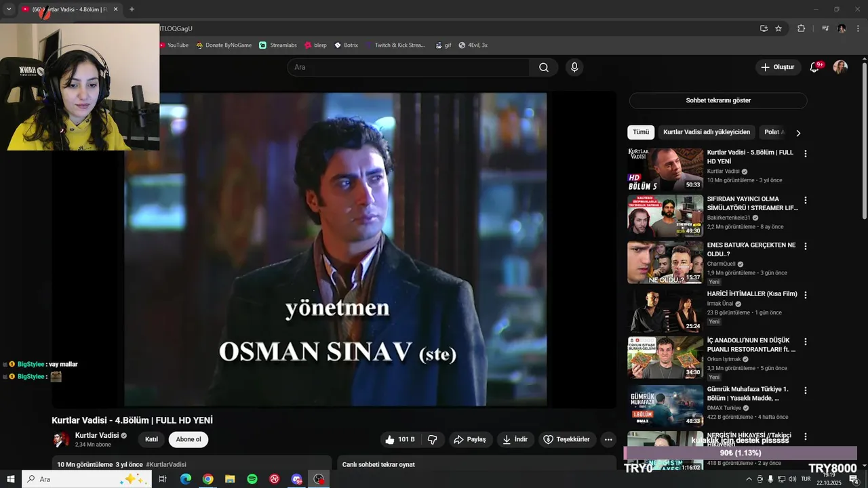Open Discord from taskbar

coord(297,479)
